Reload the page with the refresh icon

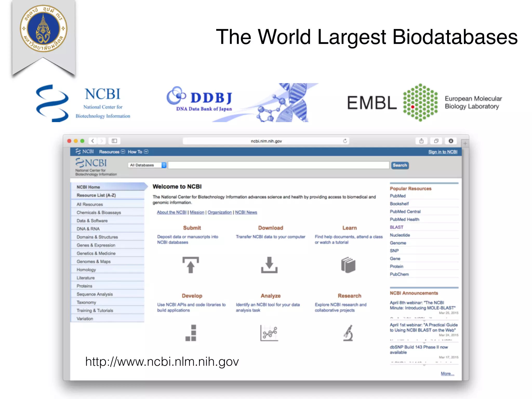[x=345, y=141]
